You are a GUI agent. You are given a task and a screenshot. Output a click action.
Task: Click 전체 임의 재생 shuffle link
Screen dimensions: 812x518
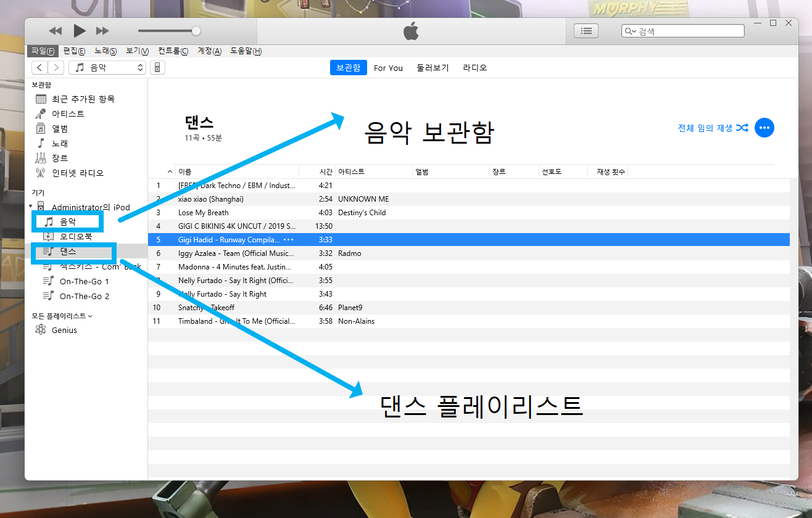tap(713, 128)
